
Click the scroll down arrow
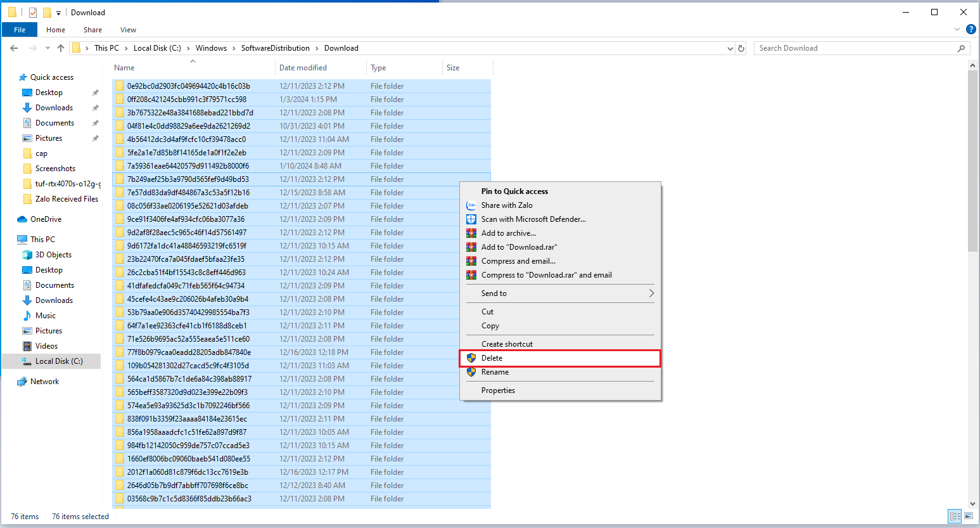[x=973, y=504]
